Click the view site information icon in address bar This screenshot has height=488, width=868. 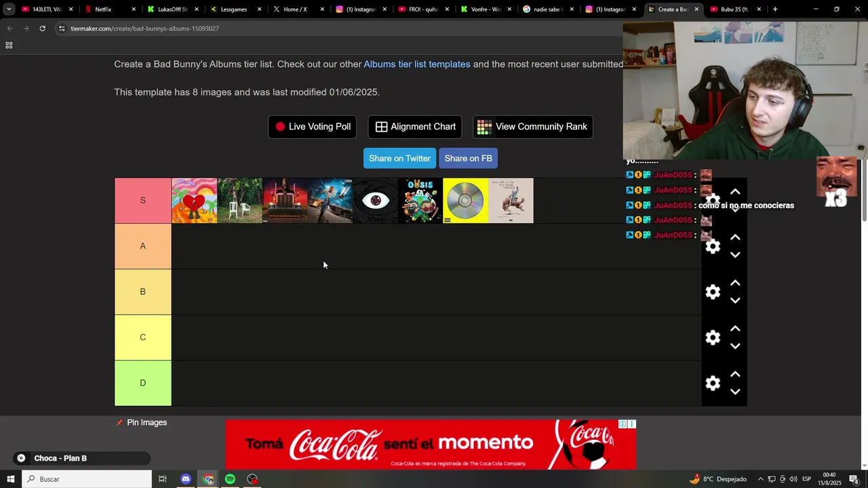tap(62, 28)
